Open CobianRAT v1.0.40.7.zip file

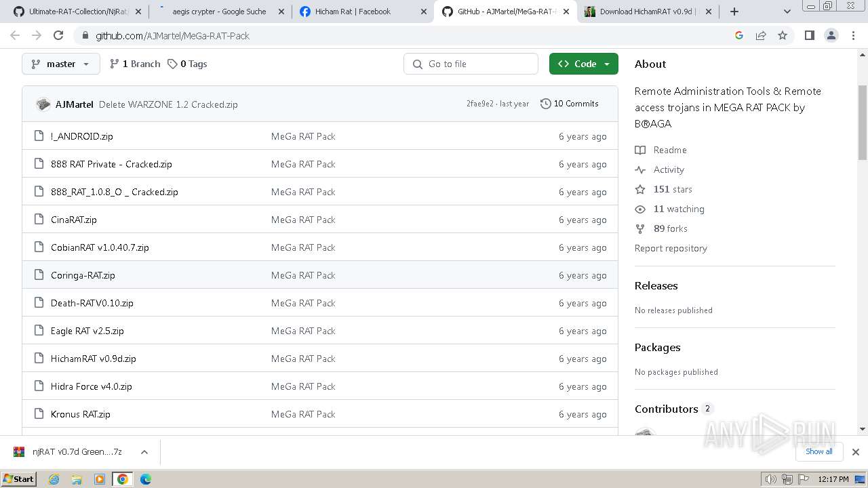(x=100, y=247)
